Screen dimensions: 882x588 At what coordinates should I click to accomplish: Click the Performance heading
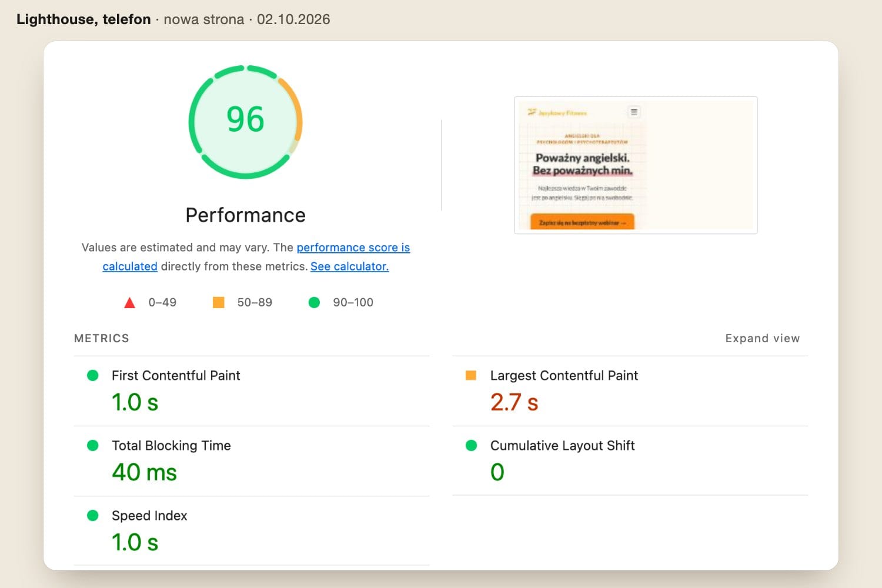coord(245,215)
